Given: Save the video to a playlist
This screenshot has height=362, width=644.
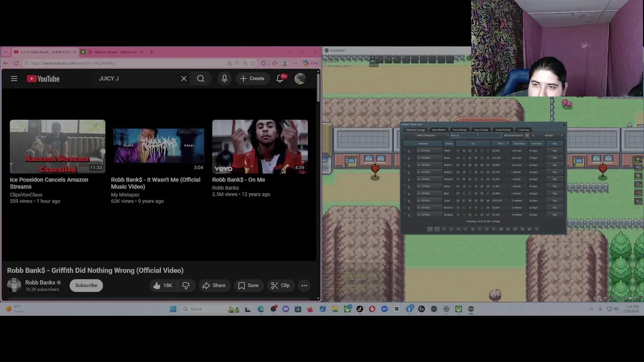Looking at the screenshot, I should [248, 285].
